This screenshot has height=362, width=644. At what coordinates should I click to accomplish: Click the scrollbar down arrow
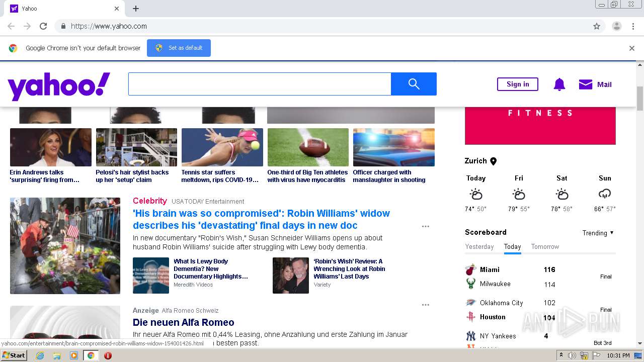640,343
